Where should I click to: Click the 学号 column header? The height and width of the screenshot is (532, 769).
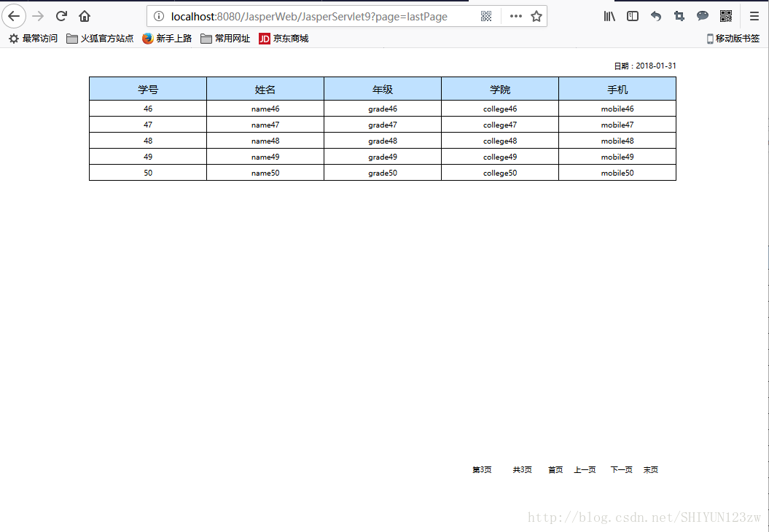pos(148,89)
